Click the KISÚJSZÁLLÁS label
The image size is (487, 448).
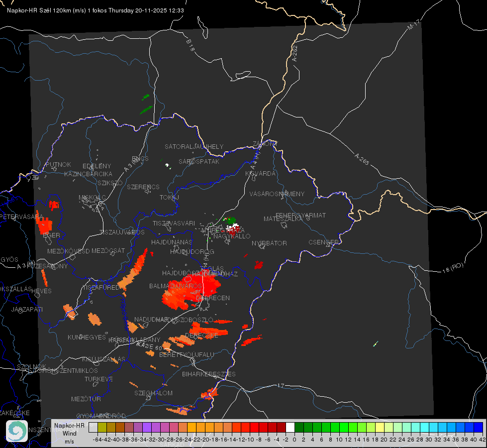click(x=104, y=359)
